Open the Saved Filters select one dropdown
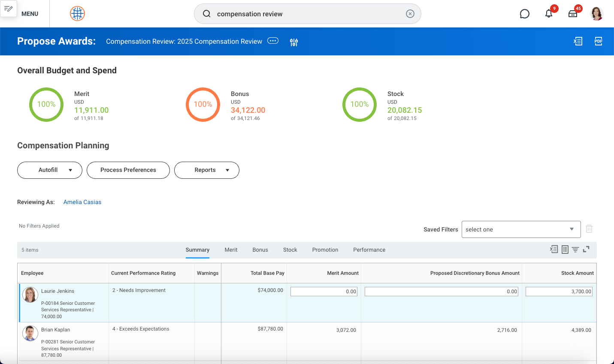 520,229
